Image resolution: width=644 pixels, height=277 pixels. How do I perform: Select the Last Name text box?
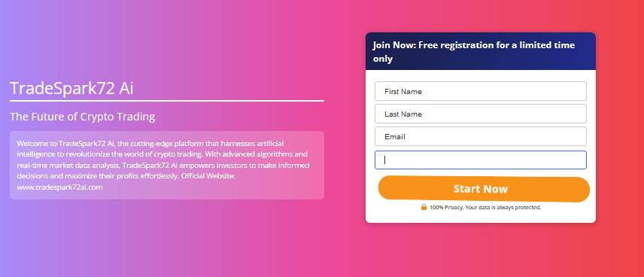point(481,114)
